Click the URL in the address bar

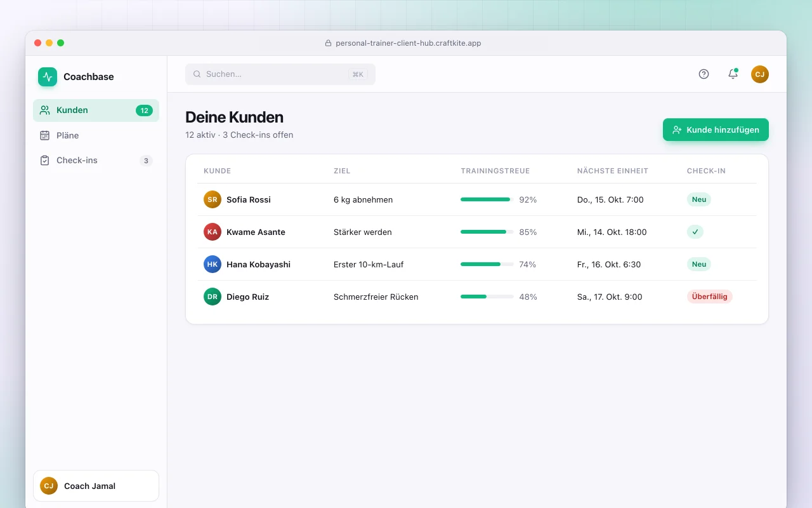pyautogui.click(x=409, y=43)
